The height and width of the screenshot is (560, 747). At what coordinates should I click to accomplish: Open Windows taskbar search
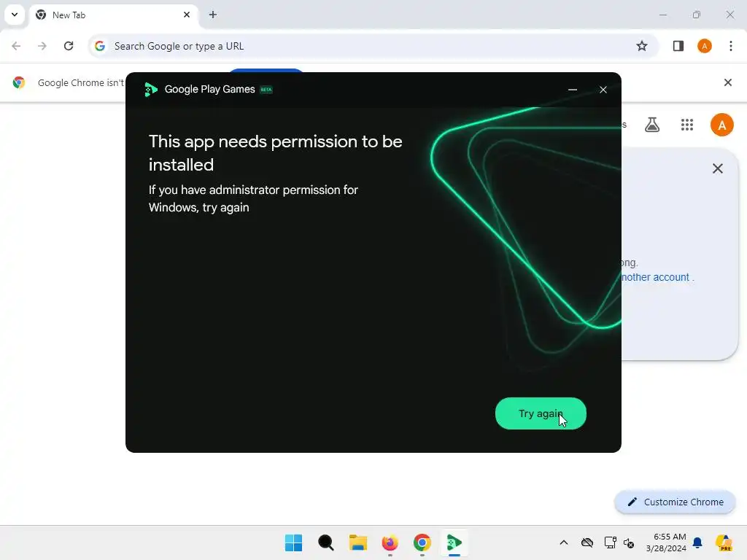[326, 542]
